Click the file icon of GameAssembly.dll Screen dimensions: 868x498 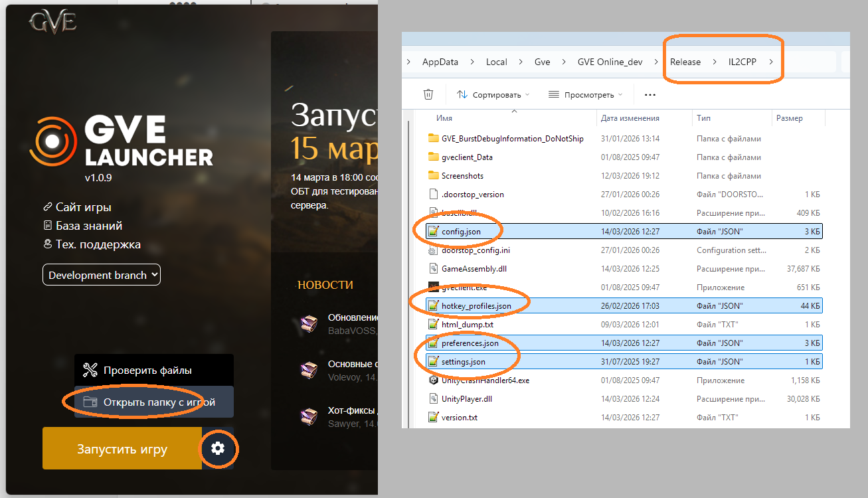pyautogui.click(x=434, y=269)
